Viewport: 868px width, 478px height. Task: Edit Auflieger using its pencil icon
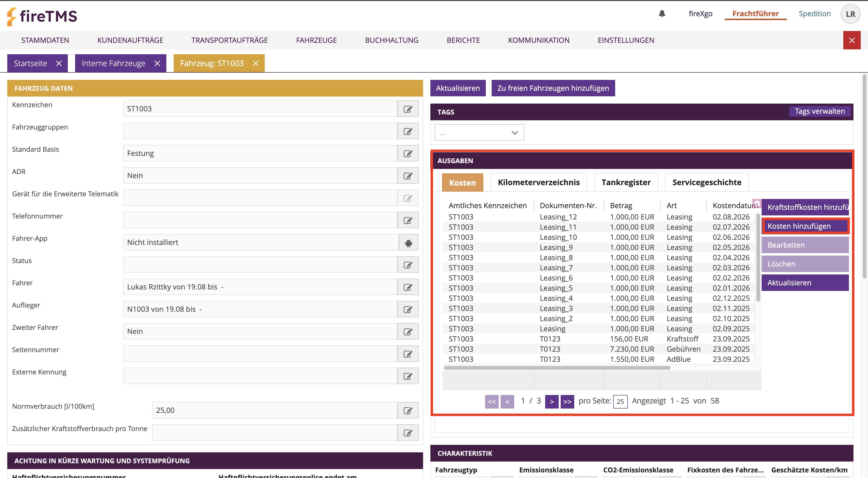click(x=408, y=309)
